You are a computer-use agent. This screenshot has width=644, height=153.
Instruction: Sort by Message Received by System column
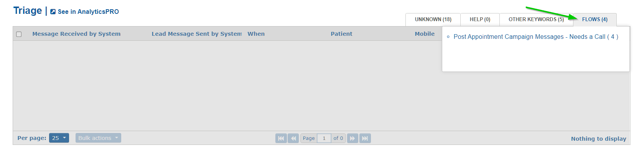76,34
